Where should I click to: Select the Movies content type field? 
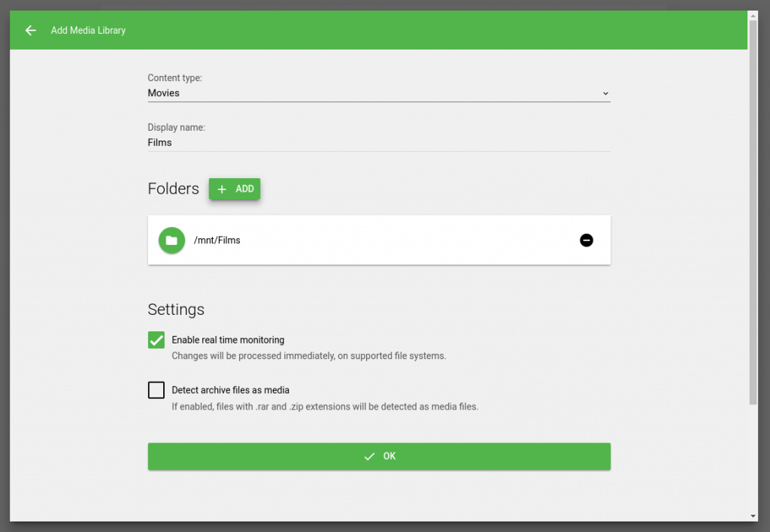(379, 93)
